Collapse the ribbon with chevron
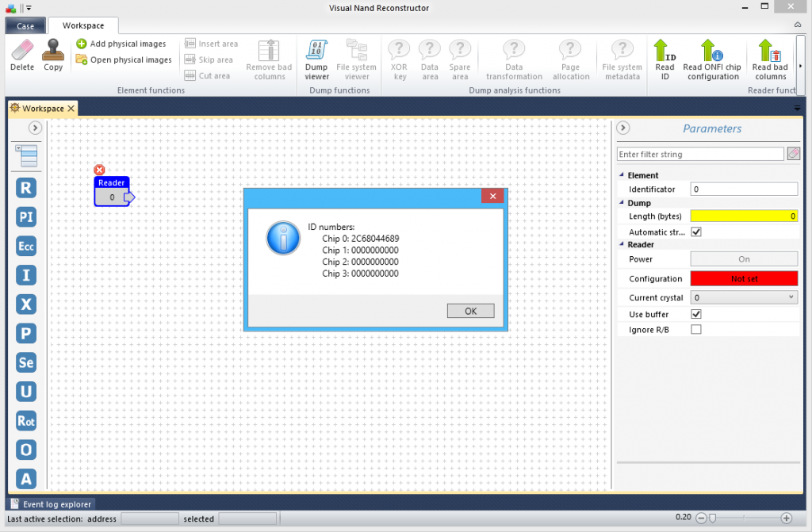Viewport: 812px width, 532px height. (798, 25)
